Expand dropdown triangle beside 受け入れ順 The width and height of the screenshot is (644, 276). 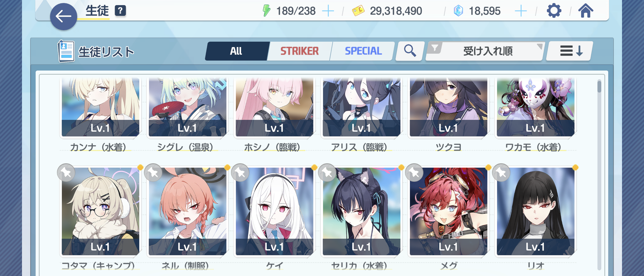[x=539, y=46]
